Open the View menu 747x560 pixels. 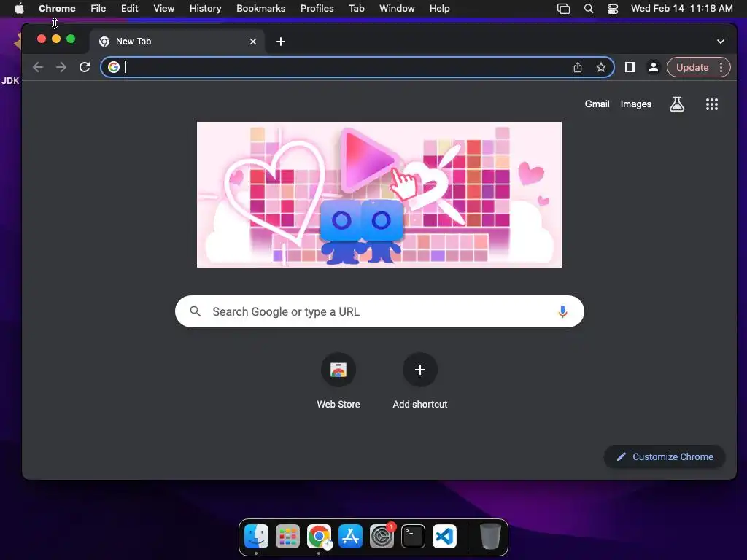[163, 8]
